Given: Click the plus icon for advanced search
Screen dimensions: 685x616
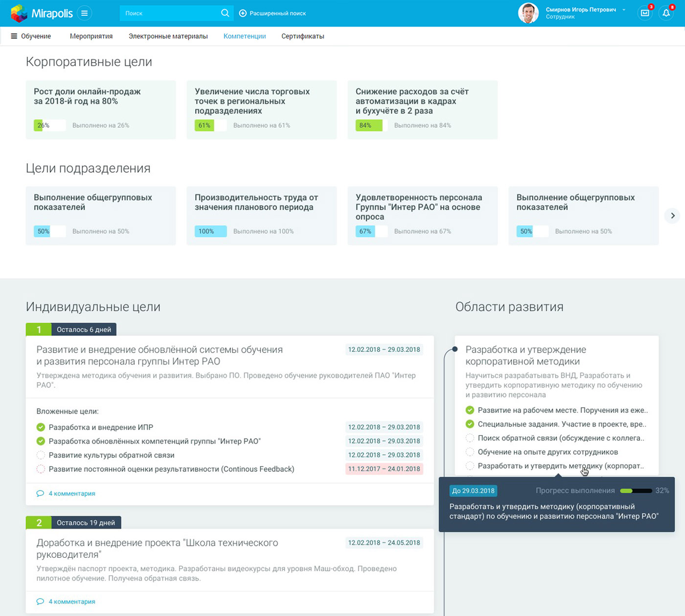Looking at the screenshot, I should coord(243,13).
